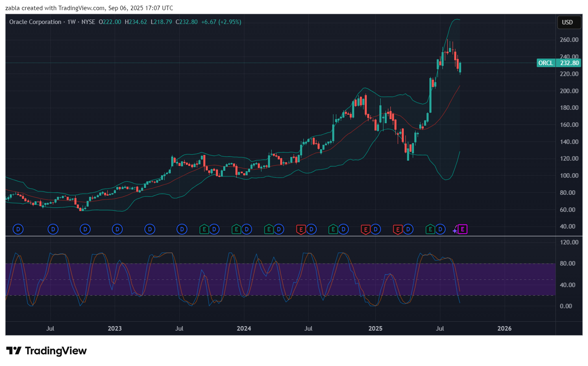Select the dividend D marker above the Jul 2024 label
Viewport: 588px width, 366px height.
click(x=311, y=229)
